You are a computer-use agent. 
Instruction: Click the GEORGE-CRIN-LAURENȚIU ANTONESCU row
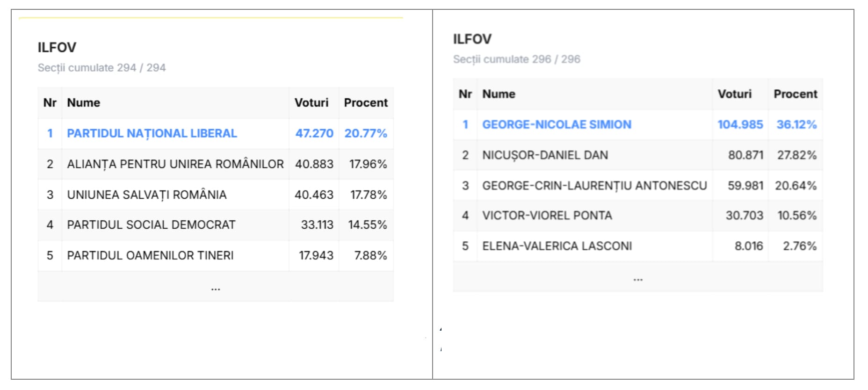594,186
